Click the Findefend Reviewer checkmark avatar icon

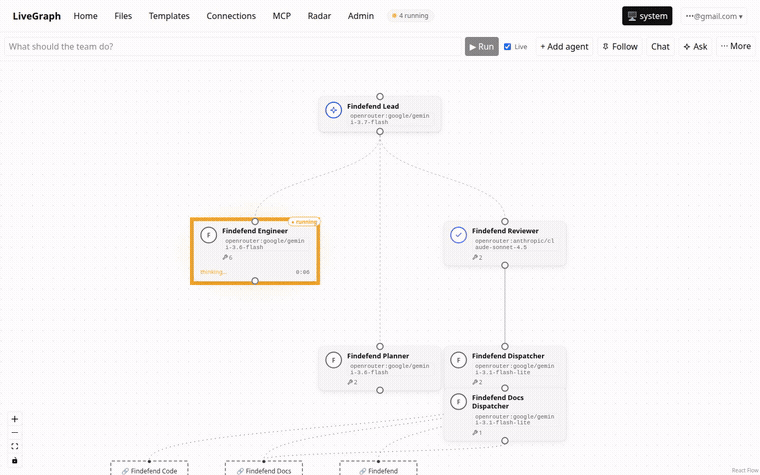pyautogui.click(x=459, y=235)
